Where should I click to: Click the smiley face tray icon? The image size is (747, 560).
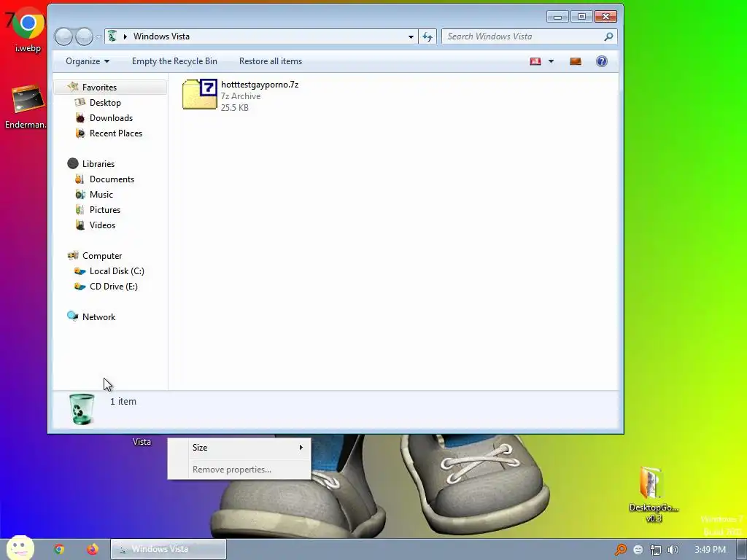pyautogui.click(x=638, y=550)
